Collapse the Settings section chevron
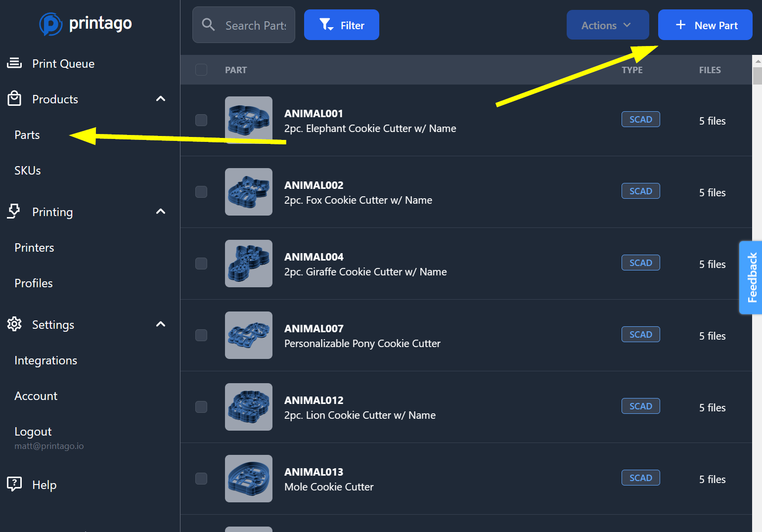This screenshot has height=532, width=762. tap(161, 324)
